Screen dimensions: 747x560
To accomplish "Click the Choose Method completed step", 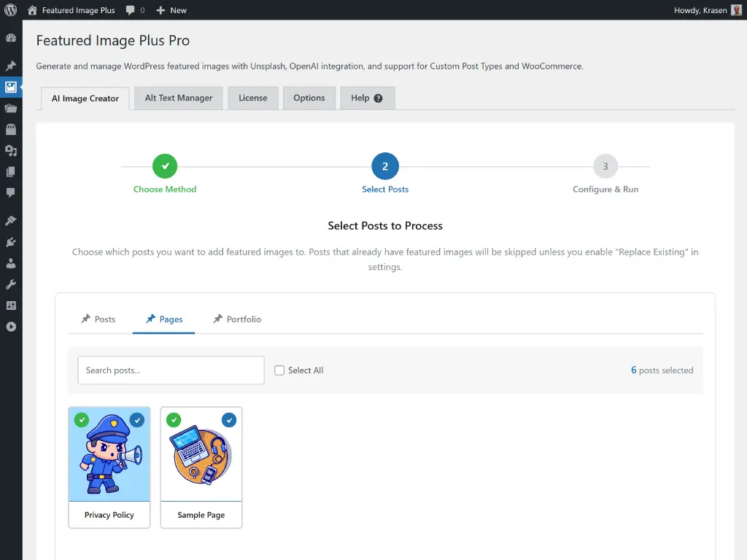I will point(164,166).
